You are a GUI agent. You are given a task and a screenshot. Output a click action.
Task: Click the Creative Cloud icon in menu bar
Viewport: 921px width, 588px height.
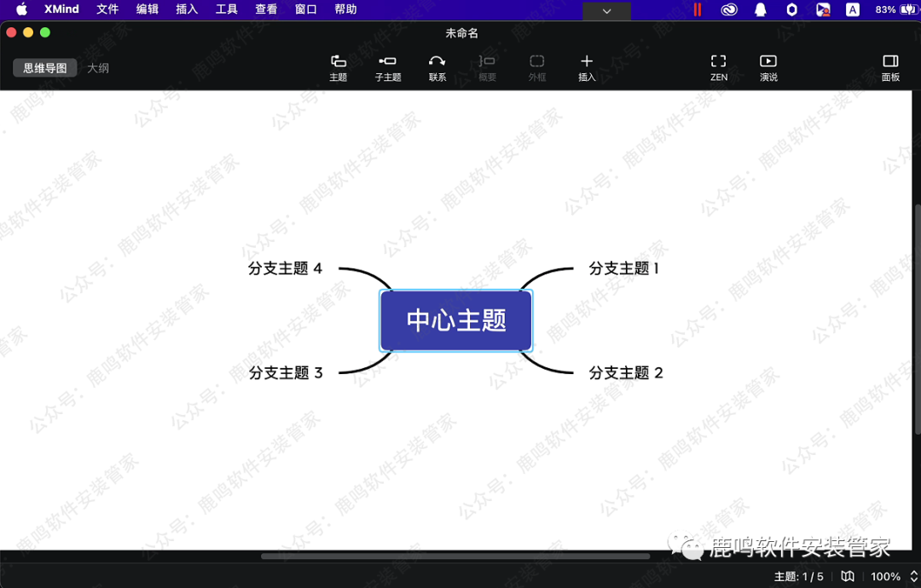(x=728, y=9)
